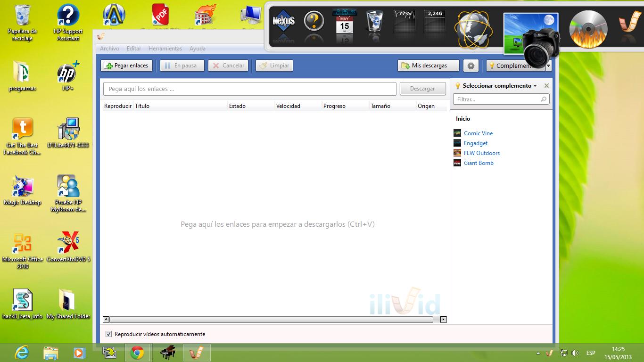Click the Limpiar button
644x362 pixels.
pos(274,66)
